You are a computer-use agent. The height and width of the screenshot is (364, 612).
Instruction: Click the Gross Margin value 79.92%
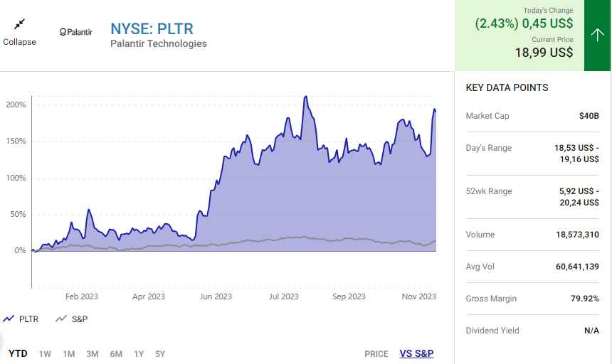click(x=585, y=299)
